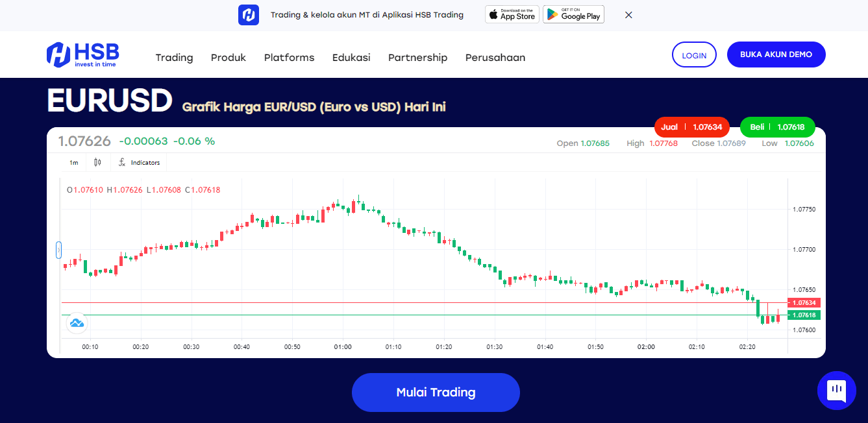Click the Mulai Trading button

435,392
